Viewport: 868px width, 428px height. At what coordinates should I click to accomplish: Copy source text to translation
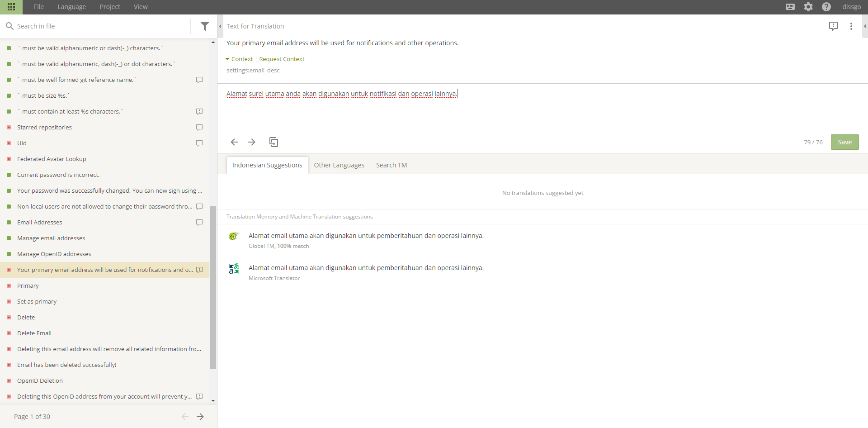[x=274, y=142]
